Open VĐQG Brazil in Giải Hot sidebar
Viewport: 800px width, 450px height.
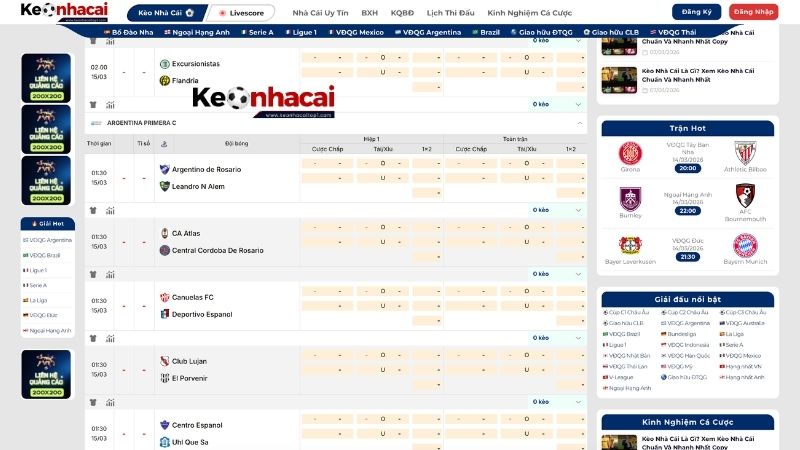coord(42,255)
